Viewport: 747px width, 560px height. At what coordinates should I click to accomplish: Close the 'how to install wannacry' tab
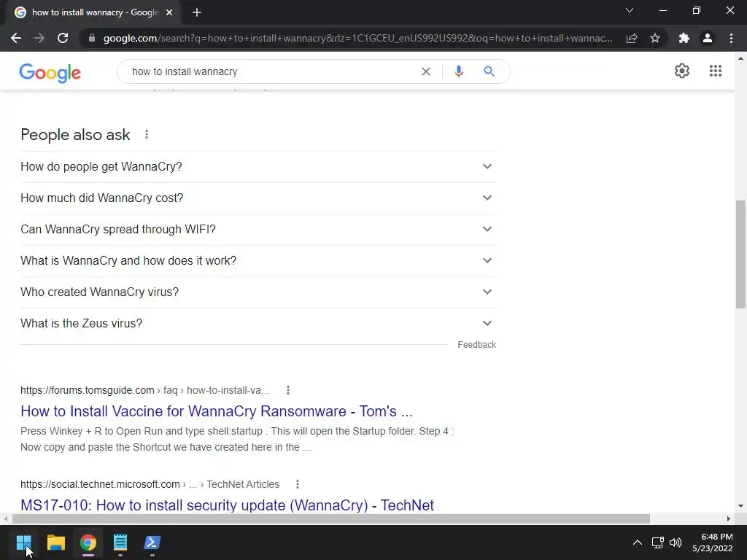pyautogui.click(x=169, y=13)
